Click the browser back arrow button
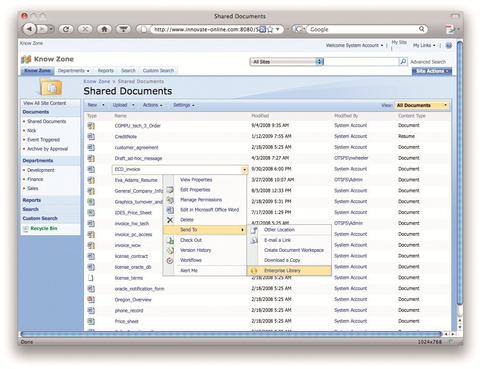This screenshot has width=480, height=369. 29,29
